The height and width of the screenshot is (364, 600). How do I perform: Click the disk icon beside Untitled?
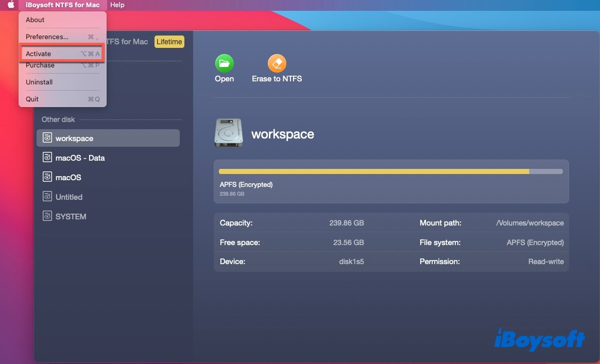pos(47,197)
